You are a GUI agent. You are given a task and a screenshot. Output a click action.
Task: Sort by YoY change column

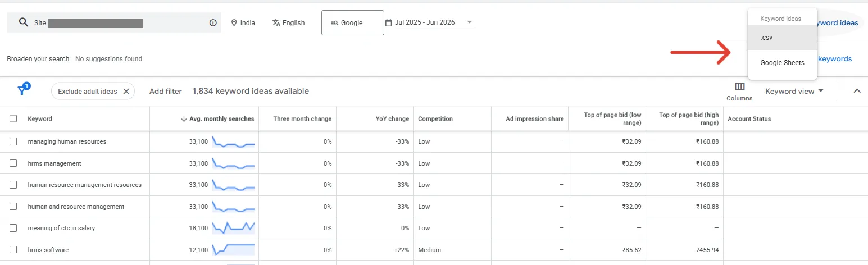click(x=392, y=119)
